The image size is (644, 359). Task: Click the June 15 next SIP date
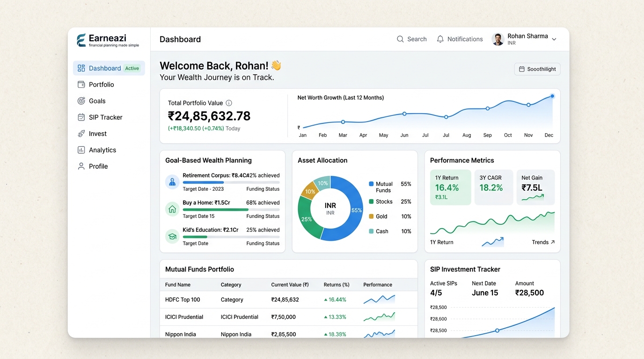(x=485, y=293)
